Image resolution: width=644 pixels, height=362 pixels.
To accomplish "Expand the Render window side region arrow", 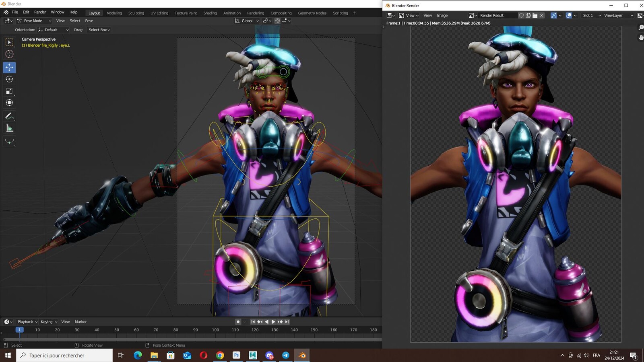I will [384, 27].
